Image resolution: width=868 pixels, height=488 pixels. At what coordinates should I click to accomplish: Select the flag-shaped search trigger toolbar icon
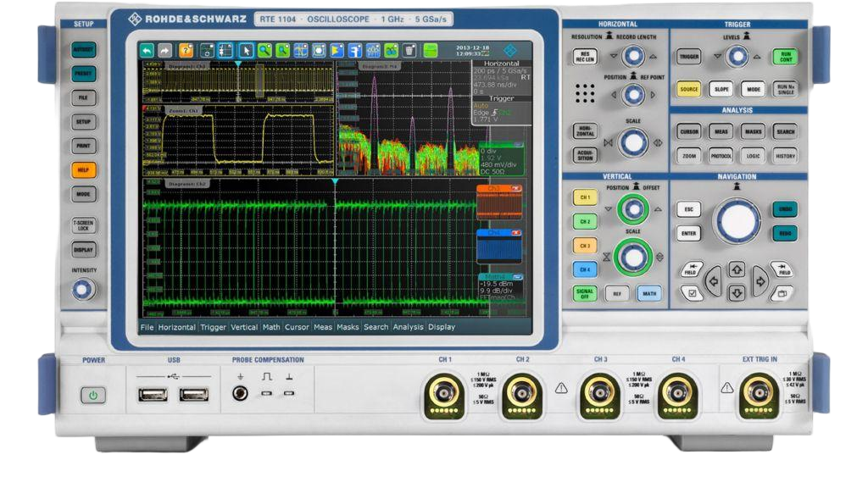click(337, 51)
